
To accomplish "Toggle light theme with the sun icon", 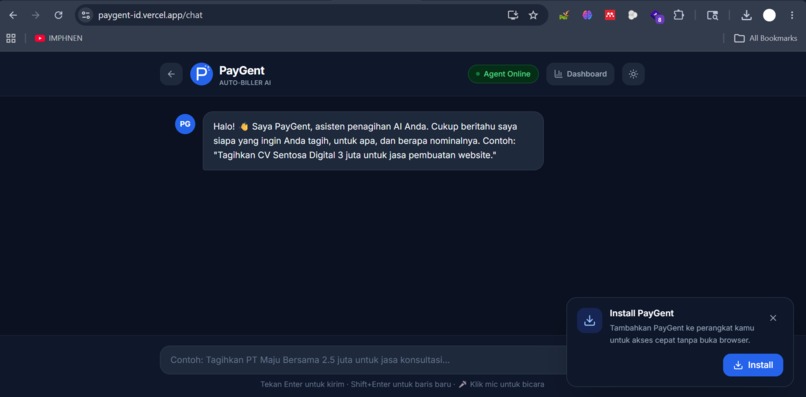I will [x=633, y=74].
